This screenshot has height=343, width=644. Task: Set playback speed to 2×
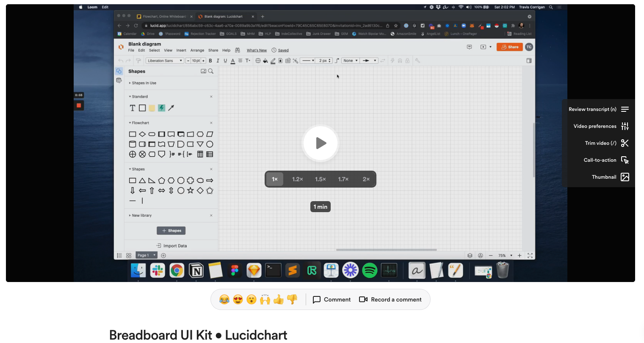tap(366, 179)
